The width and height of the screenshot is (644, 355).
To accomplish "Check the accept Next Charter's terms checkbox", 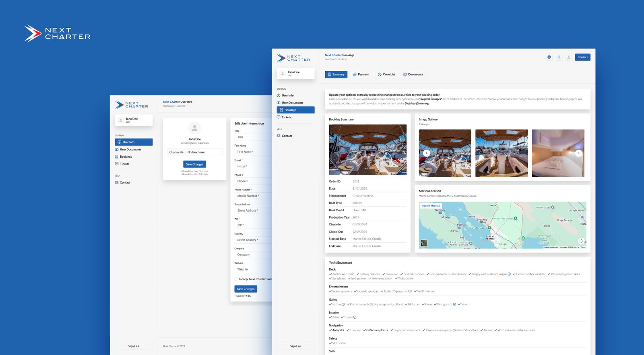I will [236, 279].
